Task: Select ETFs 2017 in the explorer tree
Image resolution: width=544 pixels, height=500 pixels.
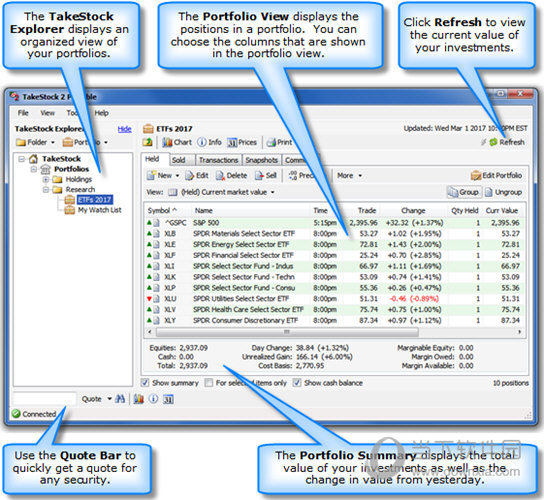Action: 94,200
